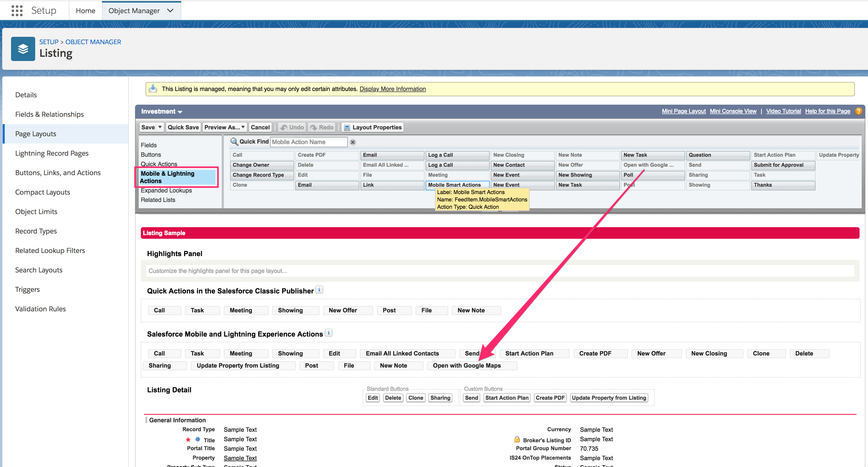Clear the Quick Find search with the X icon
The width and height of the screenshot is (868, 467).
pyautogui.click(x=353, y=142)
